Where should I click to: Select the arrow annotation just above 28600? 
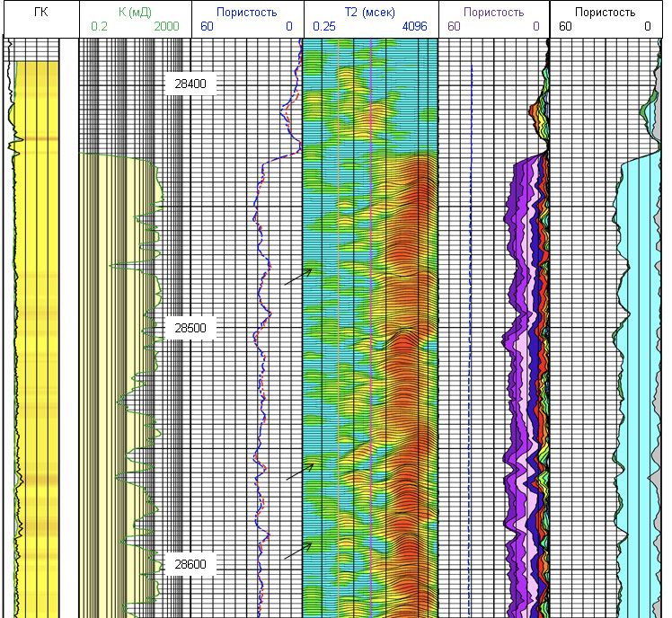[298, 551]
